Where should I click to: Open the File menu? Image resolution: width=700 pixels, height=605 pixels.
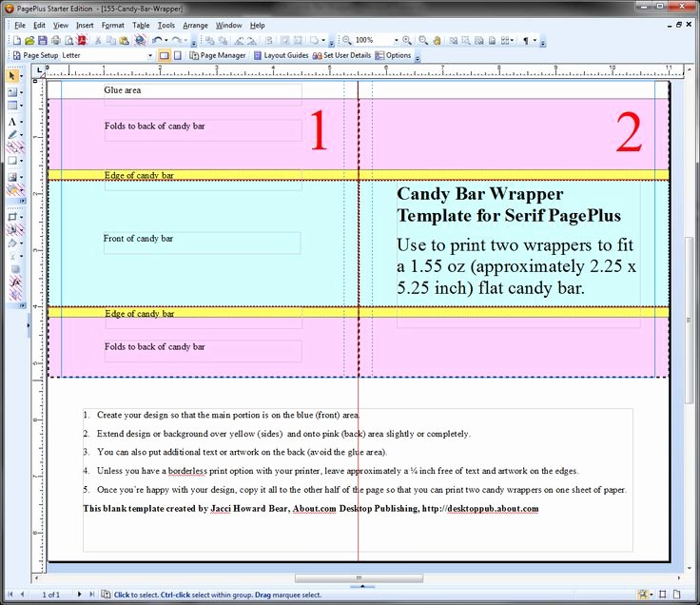coord(20,26)
